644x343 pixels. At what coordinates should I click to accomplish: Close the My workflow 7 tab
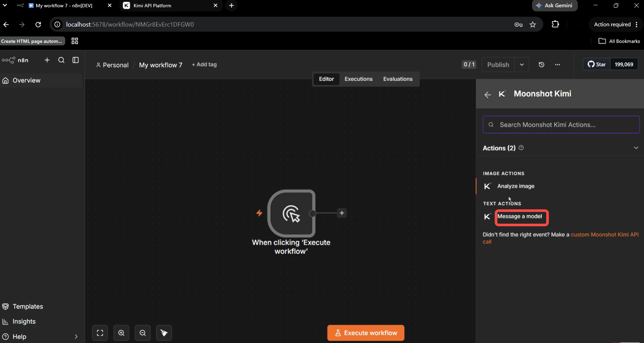pos(110,6)
